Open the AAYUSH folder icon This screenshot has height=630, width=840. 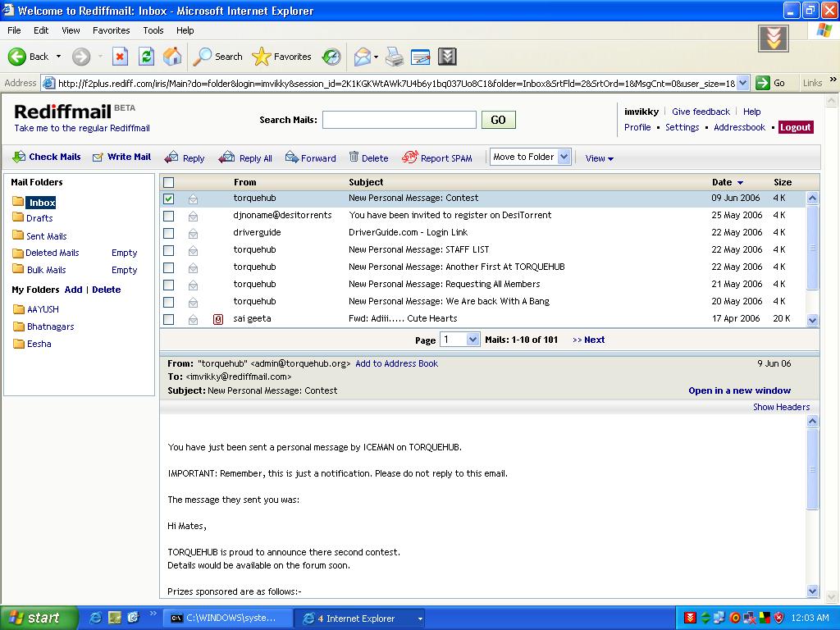19,309
